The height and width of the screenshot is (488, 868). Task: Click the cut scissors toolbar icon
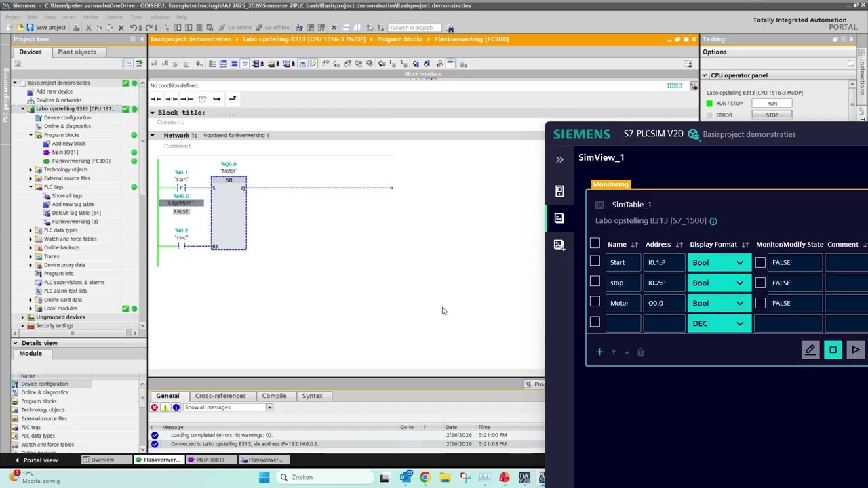point(88,28)
